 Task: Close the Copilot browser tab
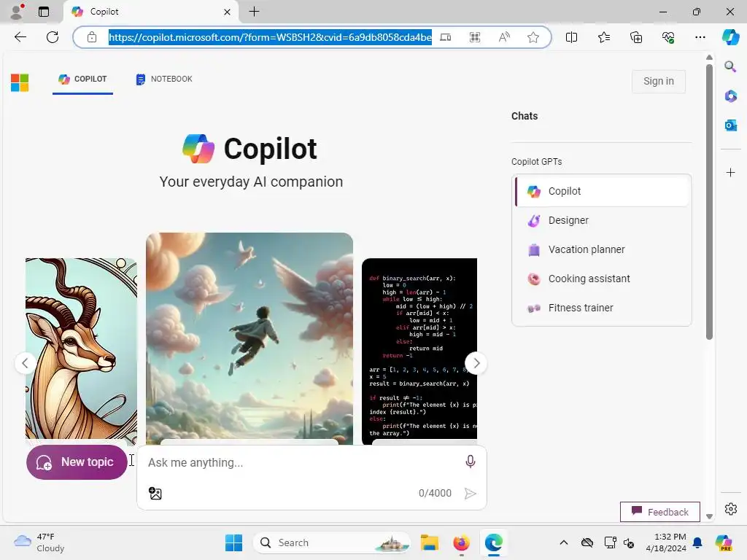click(228, 12)
